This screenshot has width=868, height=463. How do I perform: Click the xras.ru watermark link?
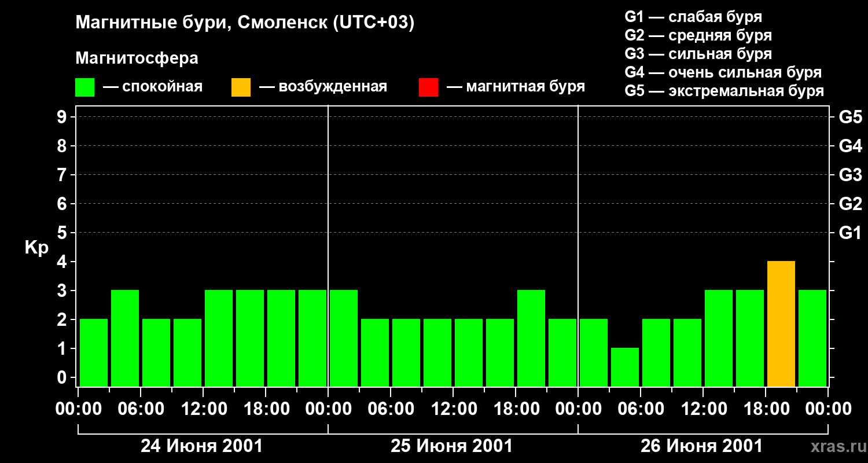tap(836, 447)
